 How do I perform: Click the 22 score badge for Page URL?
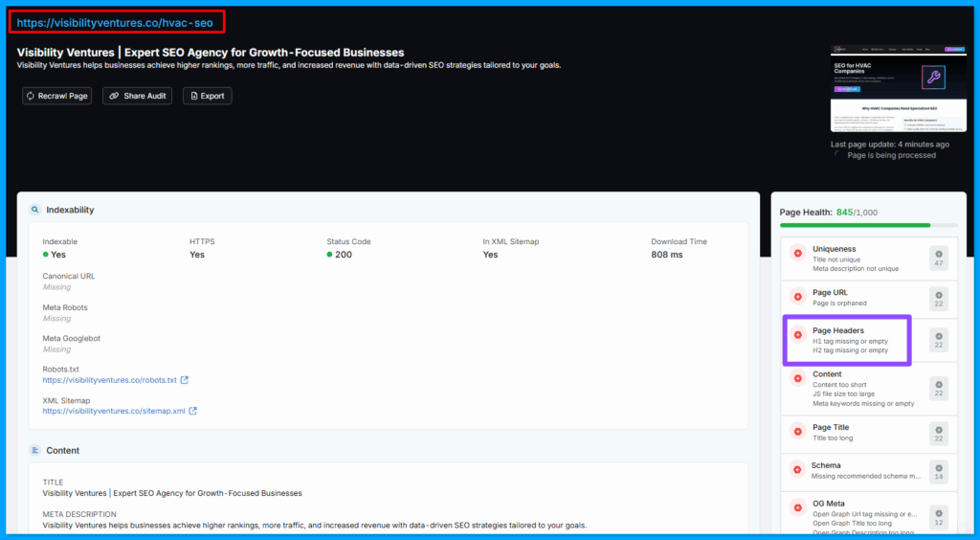(x=939, y=299)
